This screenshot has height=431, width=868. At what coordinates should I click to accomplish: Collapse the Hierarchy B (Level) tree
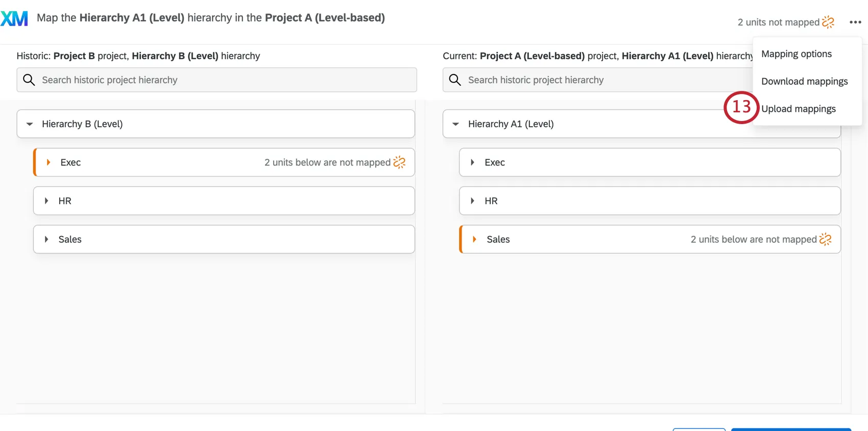tap(30, 124)
